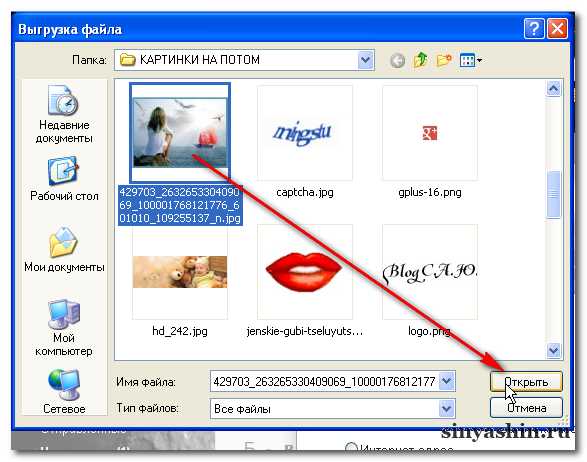Go up one folder level

coord(420,60)
